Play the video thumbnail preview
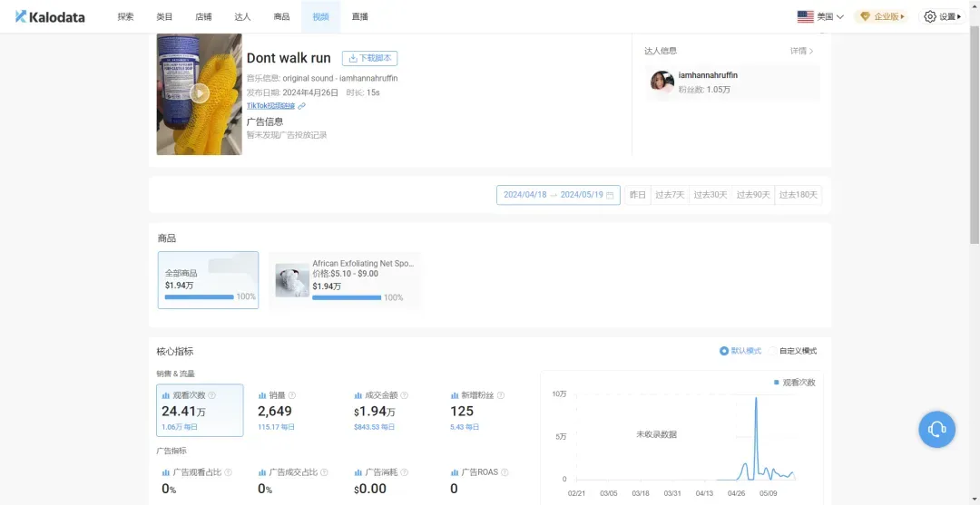The image size is (980, 505). click(200, 93)
